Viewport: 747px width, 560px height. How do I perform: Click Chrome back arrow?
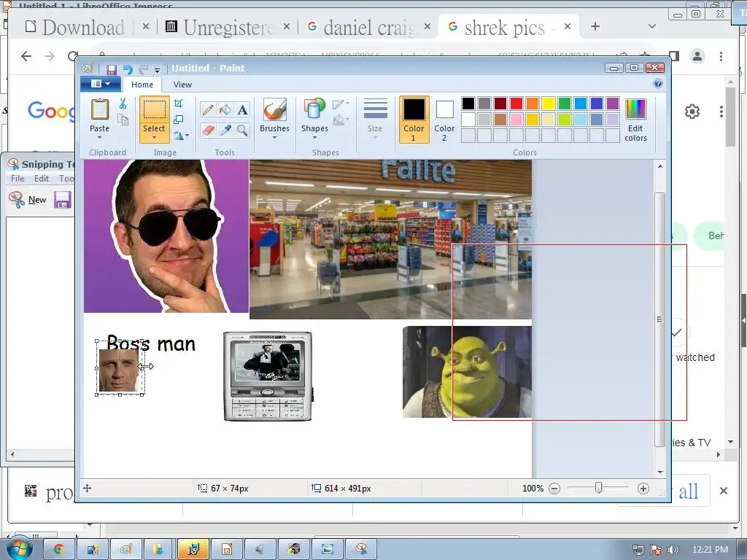(x=26, y=56)
